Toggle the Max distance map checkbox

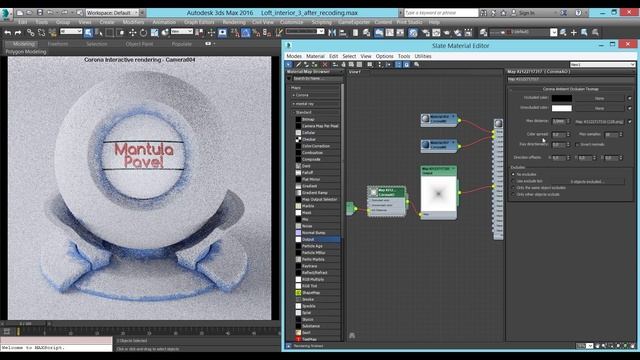point(629,122)
